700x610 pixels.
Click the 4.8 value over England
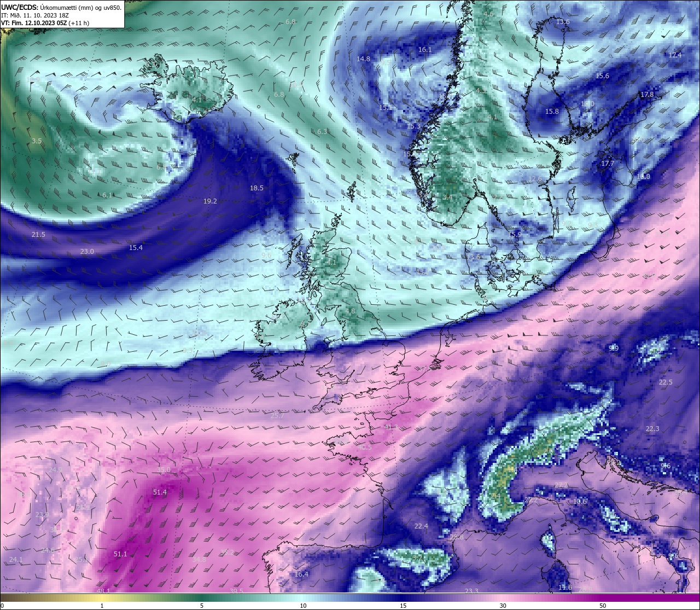pos(350,311)
